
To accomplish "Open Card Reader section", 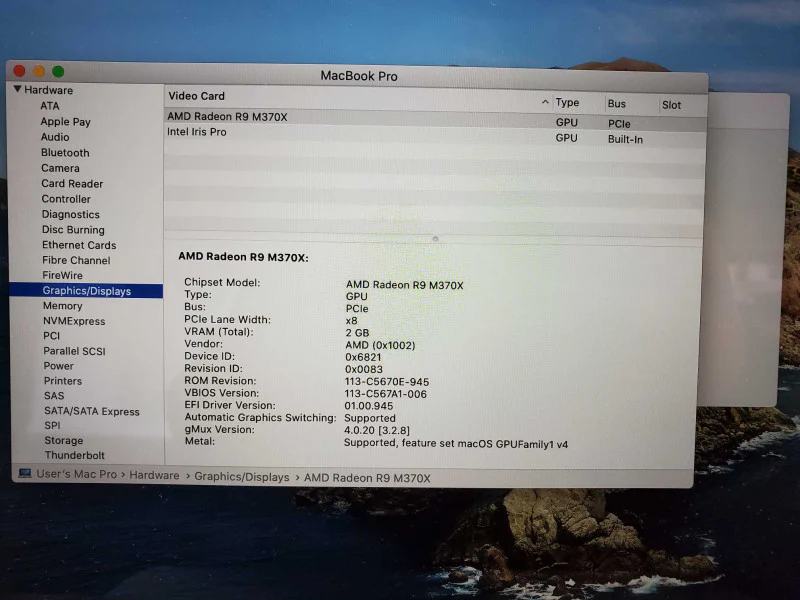I will pyautogui.click(x=72, y=184).
